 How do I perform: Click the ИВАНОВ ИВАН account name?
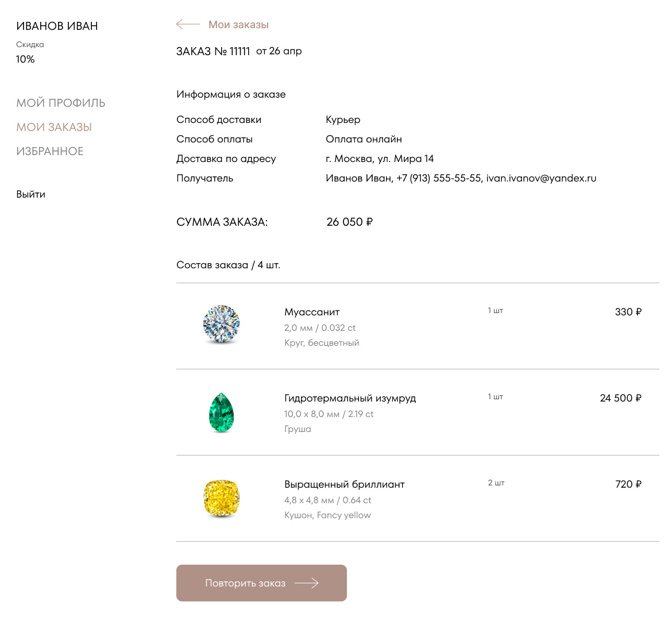click(57, 26)
